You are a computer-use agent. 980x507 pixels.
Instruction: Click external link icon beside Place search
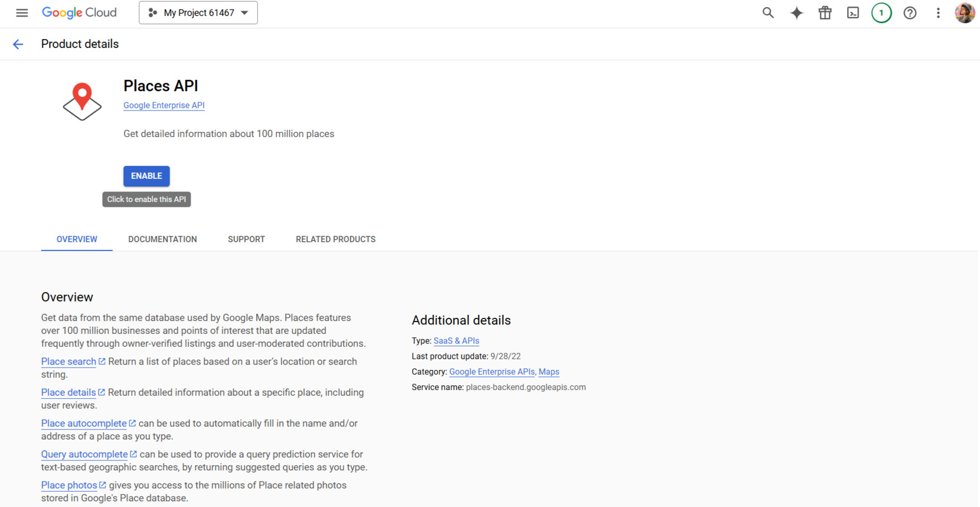(102, 361)
